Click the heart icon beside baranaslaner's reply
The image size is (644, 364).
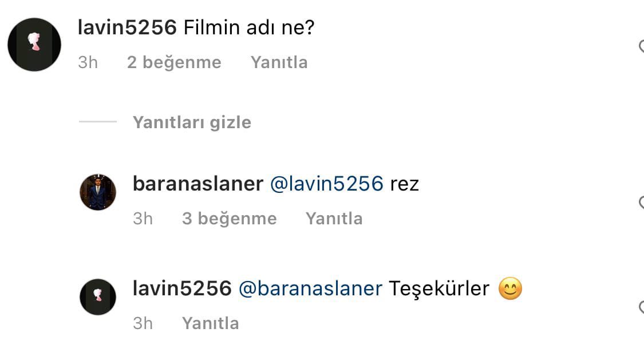tap(642, 202)
